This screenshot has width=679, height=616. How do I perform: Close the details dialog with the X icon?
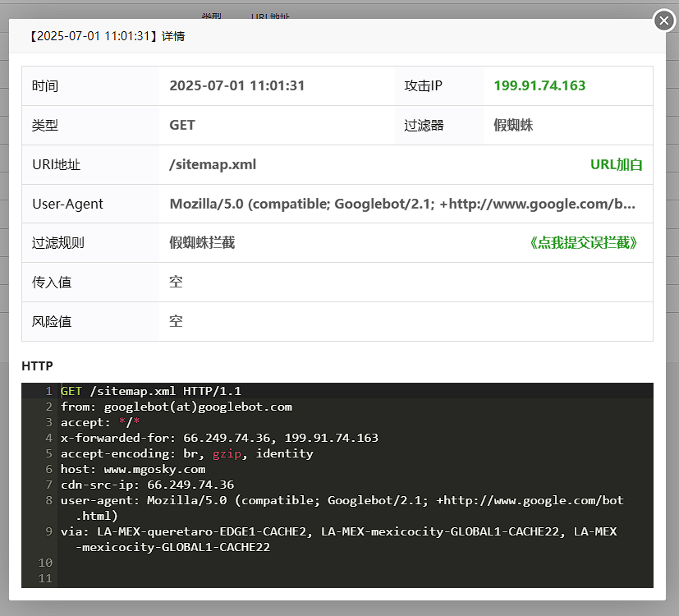[x=664, y=21]
